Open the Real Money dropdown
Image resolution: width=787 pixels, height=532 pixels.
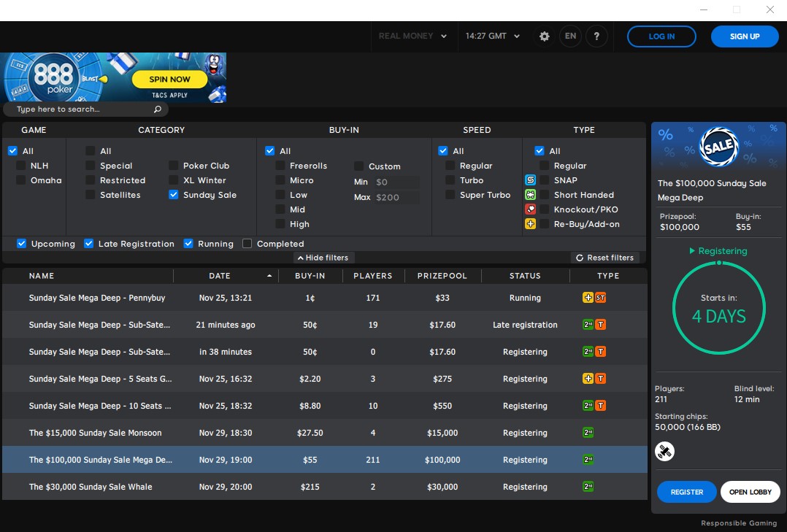pyautogui.click(x=412, y=36)
